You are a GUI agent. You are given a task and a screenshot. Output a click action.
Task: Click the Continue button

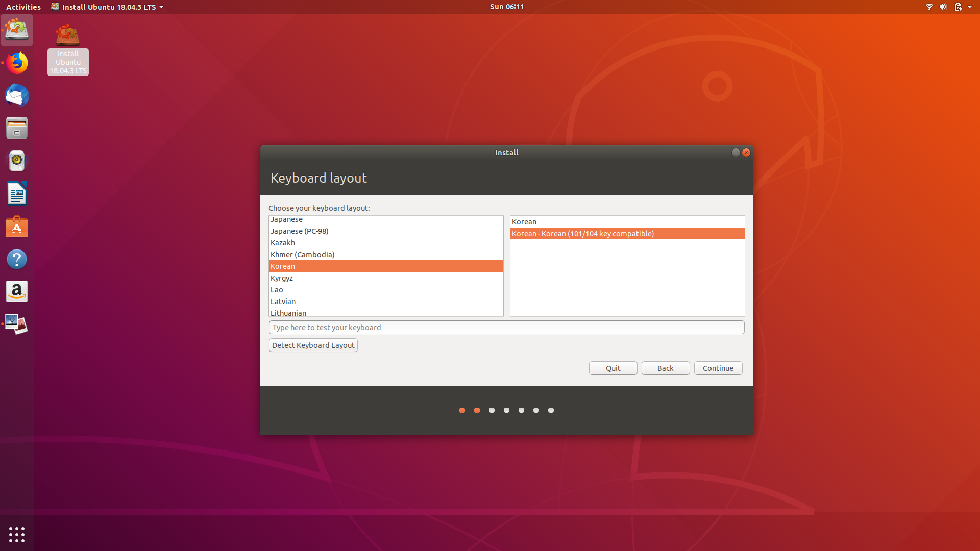point(718,368)
